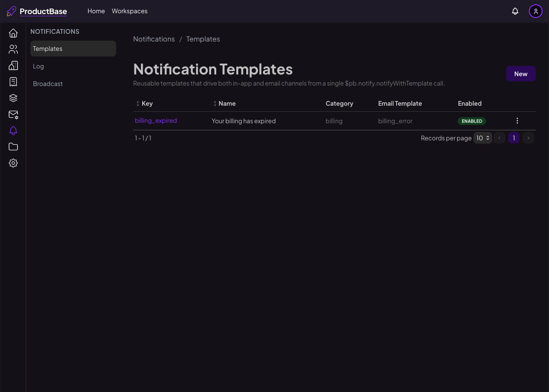This screenshot has height=392, width=549.
Task: Sort the table by the Name column
Action: click(x=224, y=104)
